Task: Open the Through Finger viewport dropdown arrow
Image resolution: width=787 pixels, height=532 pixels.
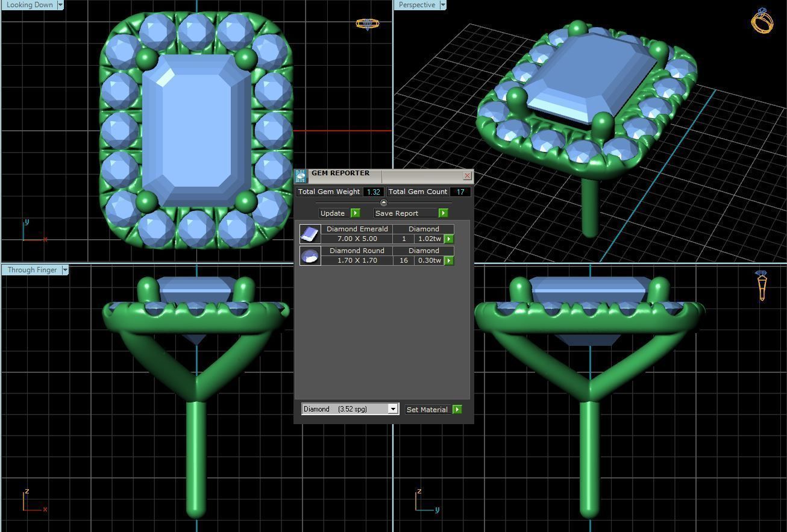Action: 65,270
